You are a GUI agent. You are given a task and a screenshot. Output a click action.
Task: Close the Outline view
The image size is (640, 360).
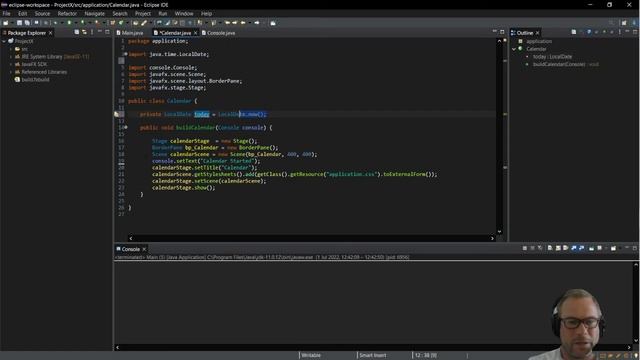538,33
